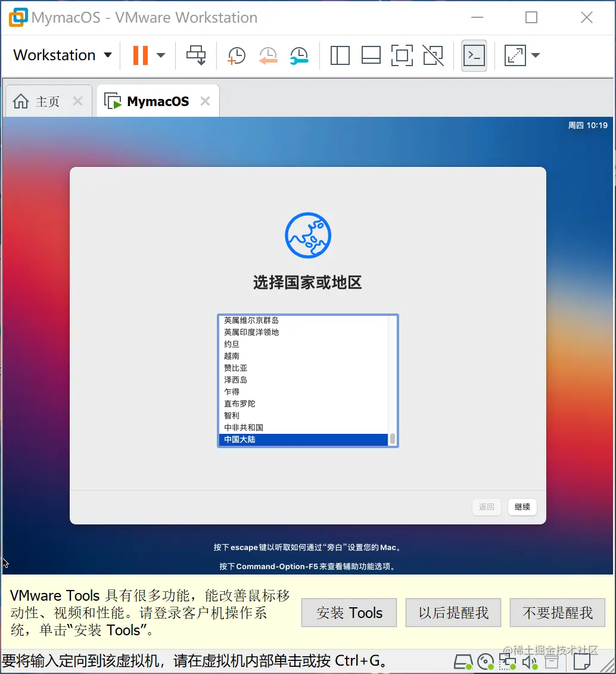The image size is (616, 674).
Task: Click the sound card status icon
Action: point(530,663)
